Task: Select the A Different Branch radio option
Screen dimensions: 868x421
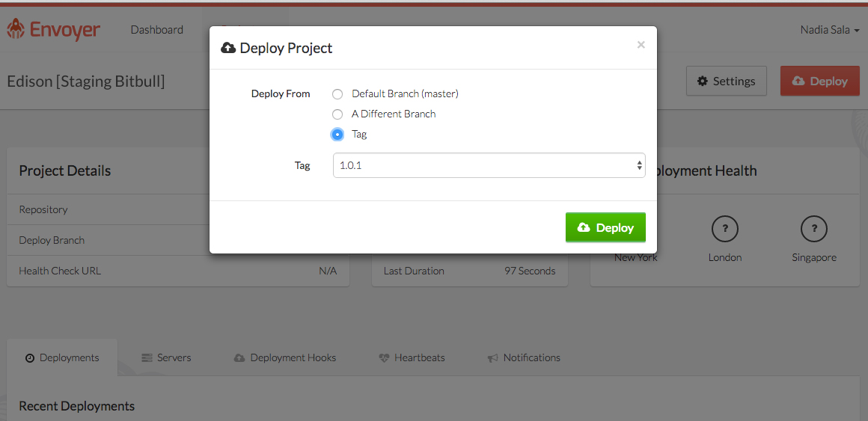Action: [x=337, y=114]
